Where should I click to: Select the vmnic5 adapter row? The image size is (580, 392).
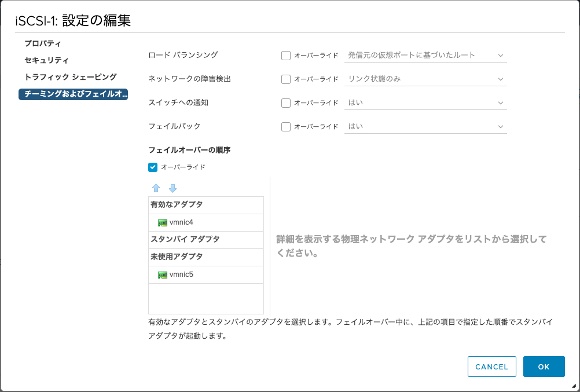click(205, 274)
